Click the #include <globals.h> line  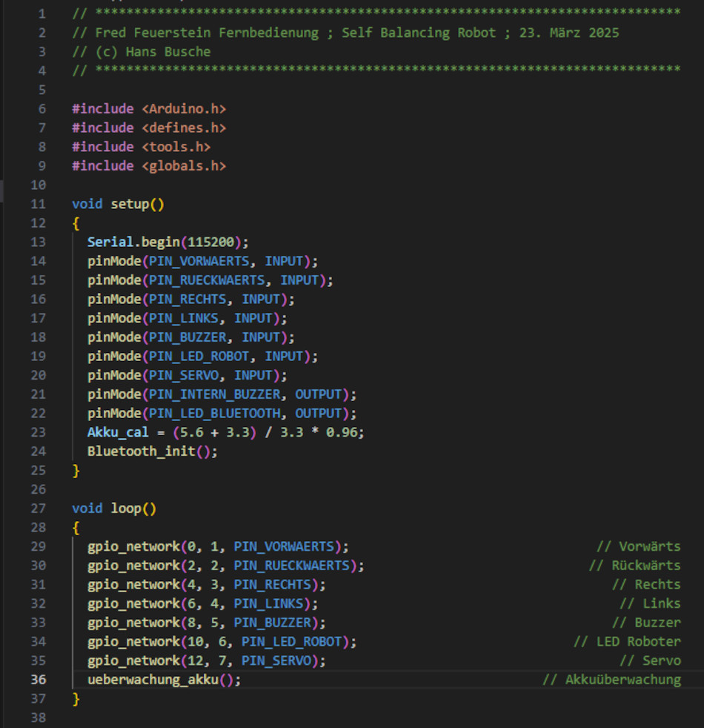tap(149, 166)
